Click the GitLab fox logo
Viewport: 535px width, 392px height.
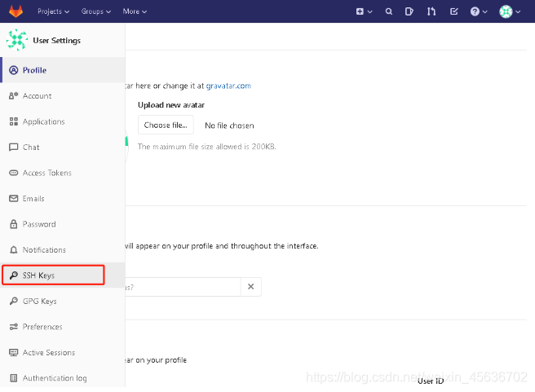tap(15, 11)
